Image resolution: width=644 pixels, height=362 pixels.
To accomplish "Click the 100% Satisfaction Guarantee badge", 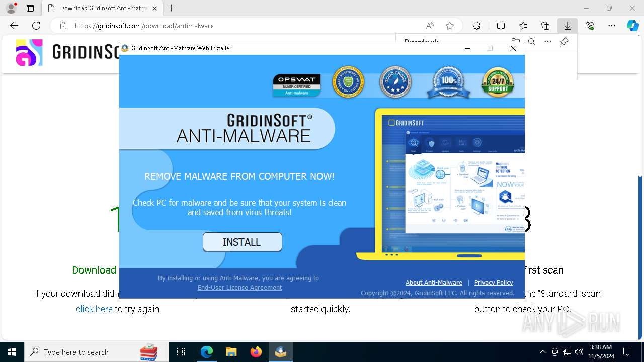I will click(x=448, y=82).
